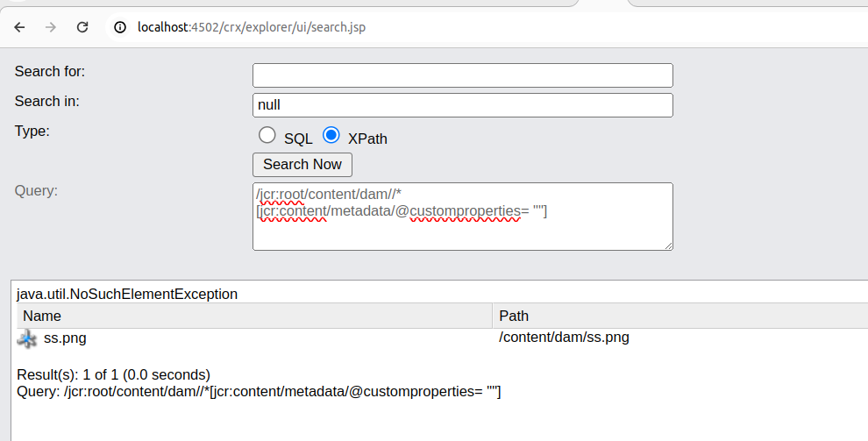Click the java.util.NoSuchElementException message
Screen dimensions: 868x441
click(127, 294)
